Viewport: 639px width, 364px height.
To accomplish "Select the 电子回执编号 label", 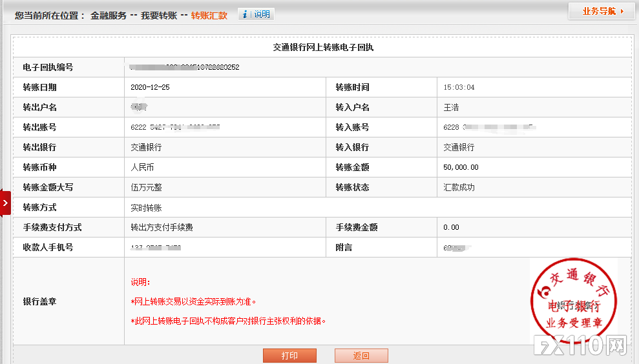I will [48, 67].
